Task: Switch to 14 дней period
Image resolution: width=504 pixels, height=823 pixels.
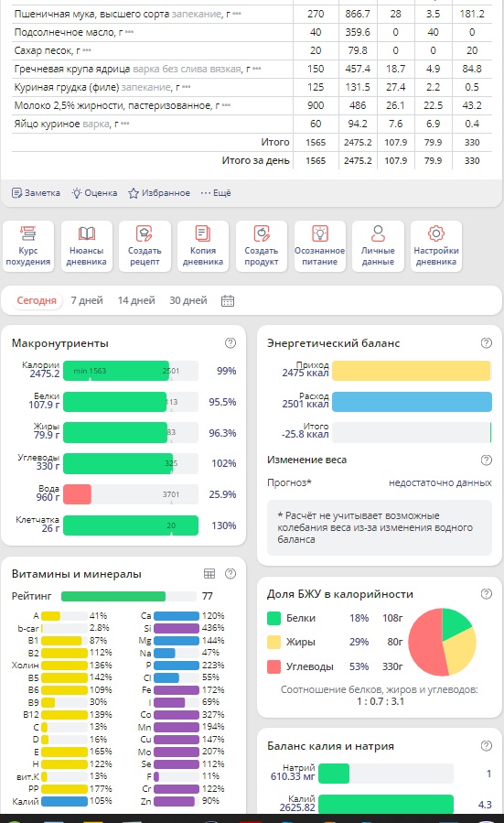Action: pyautogui.click(x=136, y=301)
